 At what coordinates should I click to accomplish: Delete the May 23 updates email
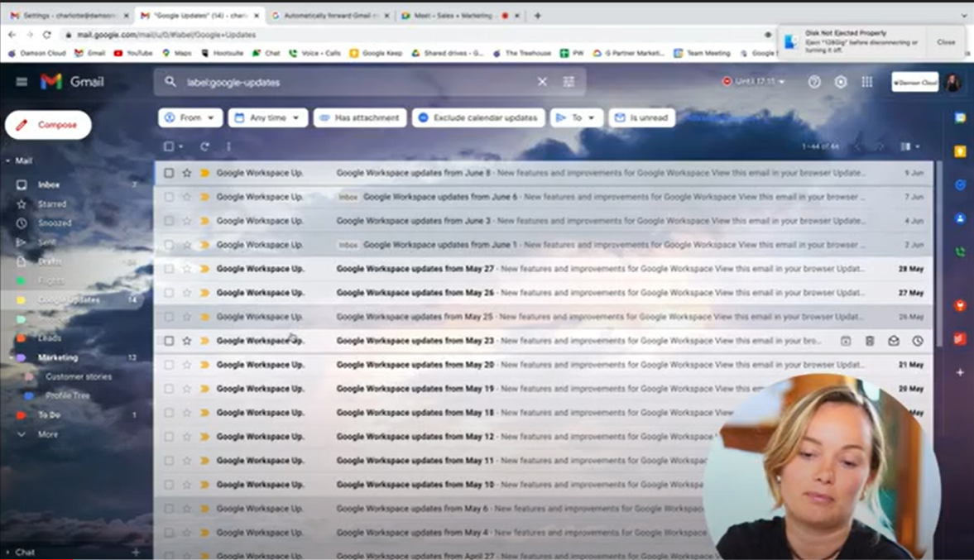click(x=870, y=341)
